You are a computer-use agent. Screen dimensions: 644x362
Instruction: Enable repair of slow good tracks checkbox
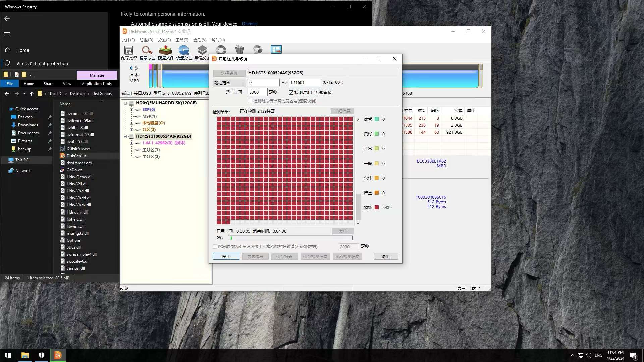click(x=215, y=247)
